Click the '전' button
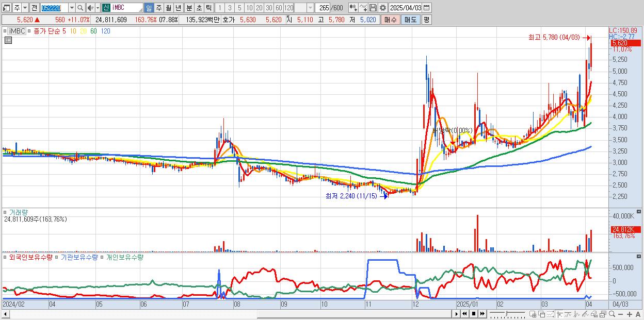This screenshot has width=644, height=320. tap(34, 8)
